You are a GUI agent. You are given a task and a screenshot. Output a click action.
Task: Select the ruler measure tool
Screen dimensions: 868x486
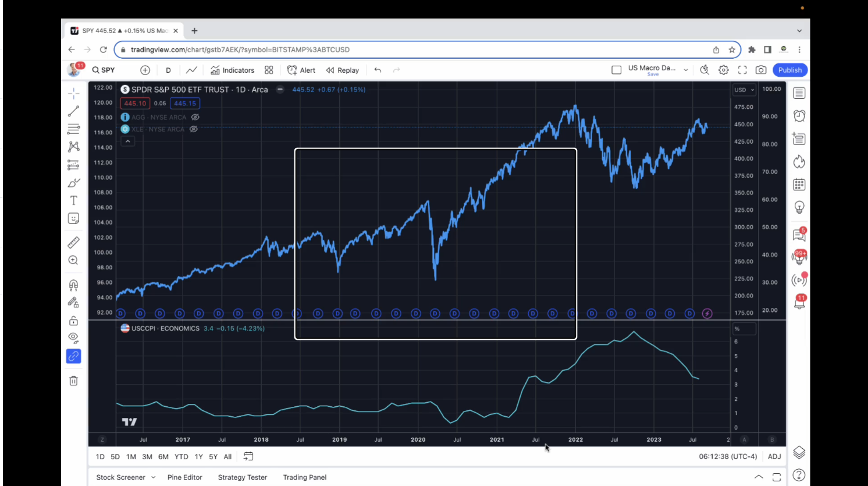73,242
